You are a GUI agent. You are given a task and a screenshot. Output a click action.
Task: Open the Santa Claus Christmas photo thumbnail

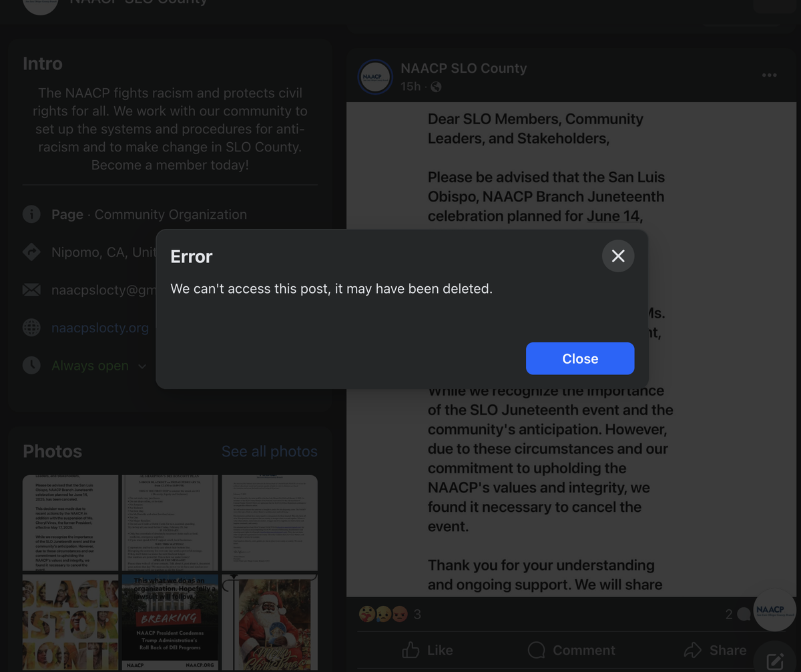(x=270, y=623)
